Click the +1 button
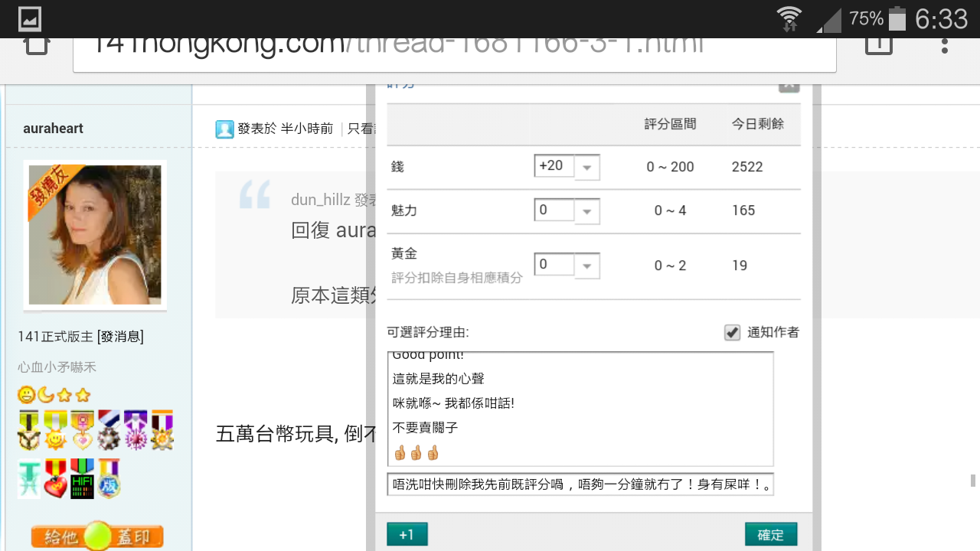This screenshot has width=980, height=551. pos(407,534)
